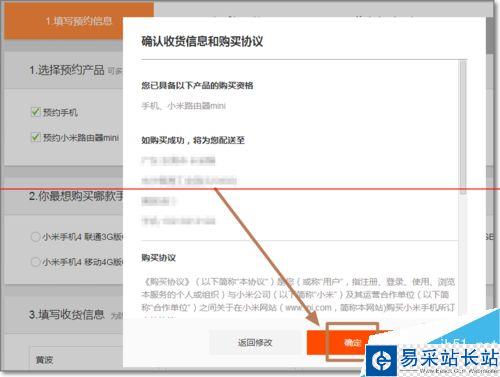Click the 2.你最想购买哪款手机 heading
The height and width of the screenshot is (377, 500).
[76, 196]
